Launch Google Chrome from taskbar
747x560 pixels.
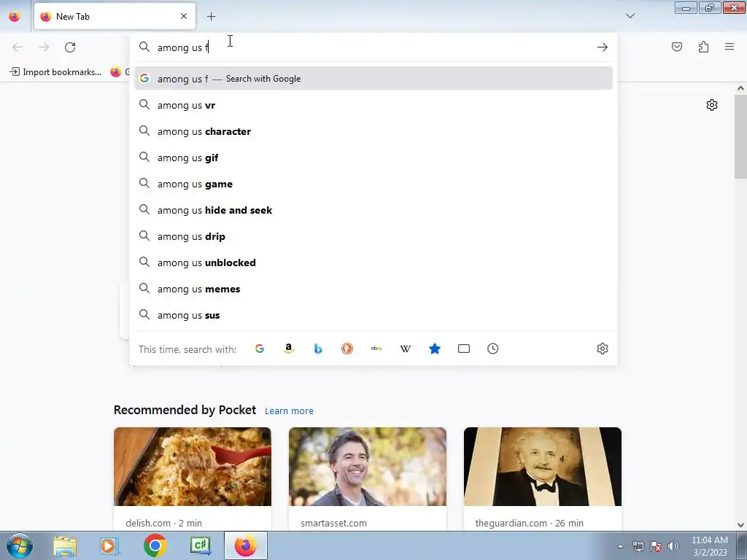[x=155, y=545]
